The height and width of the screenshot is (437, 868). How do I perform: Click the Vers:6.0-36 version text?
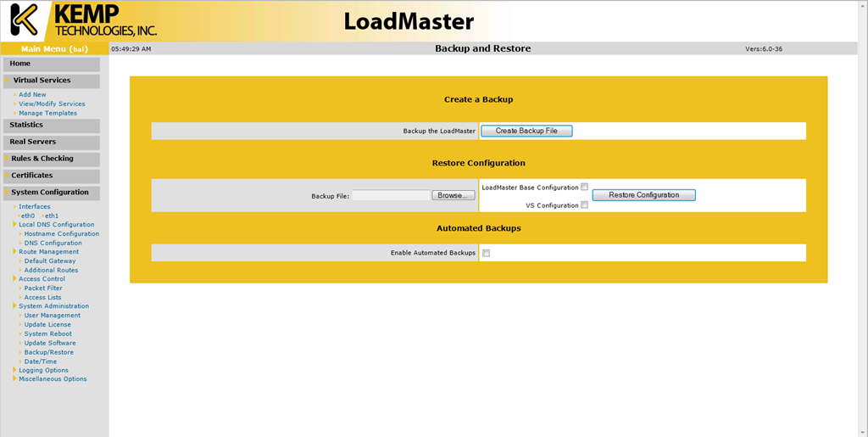click(x=764, y=48)
